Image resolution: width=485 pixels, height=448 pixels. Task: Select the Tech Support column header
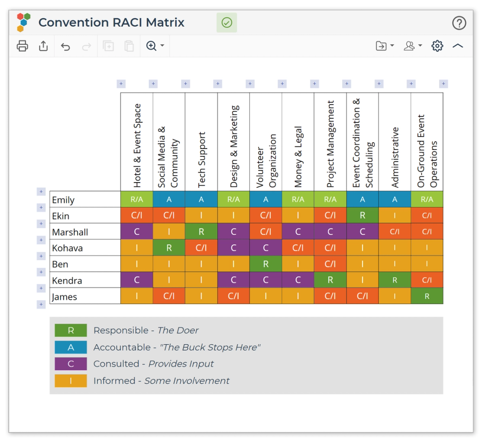(x=201, y=142)
